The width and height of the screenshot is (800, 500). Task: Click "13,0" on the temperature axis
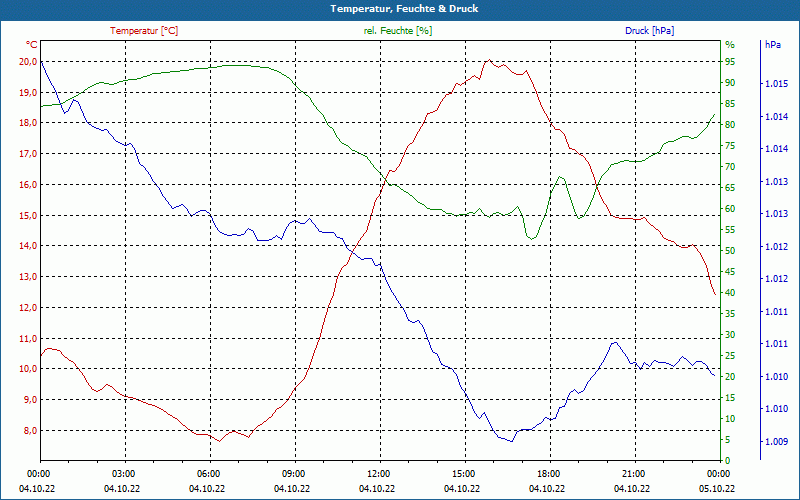tap(28, 277)
